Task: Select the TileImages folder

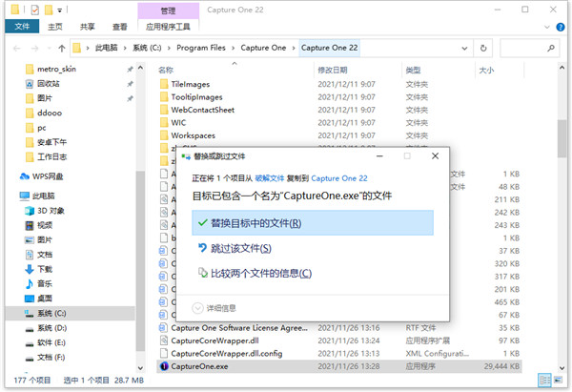Action: coord(190,84)
